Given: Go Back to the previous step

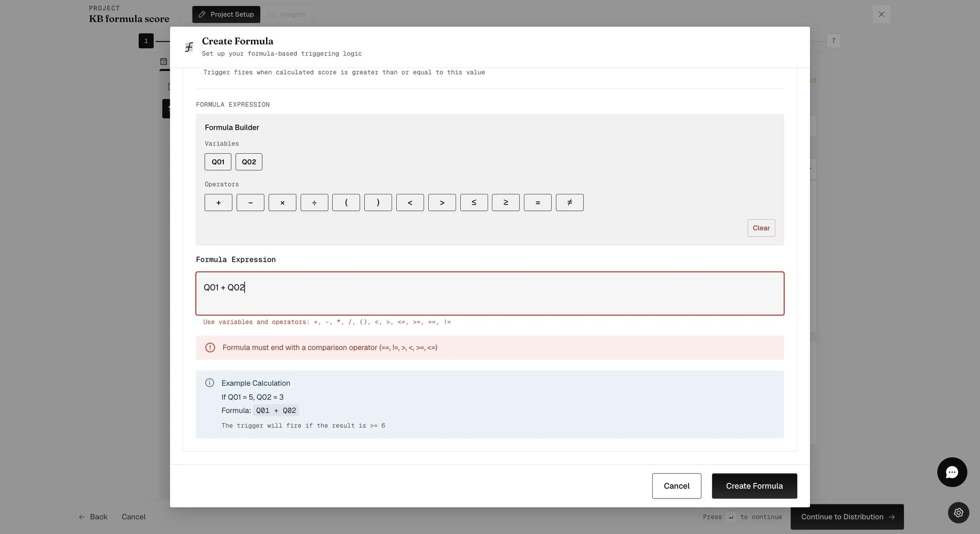Looking at the screenshot, I should pyautogui.click(x=93, y=517).
